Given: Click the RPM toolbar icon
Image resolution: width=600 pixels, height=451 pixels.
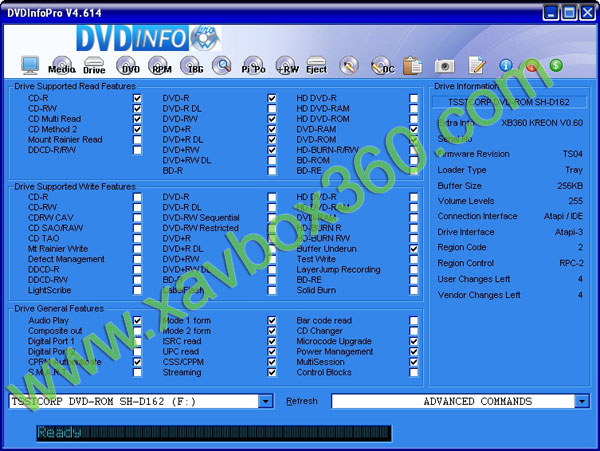Looking at the screenshot, I should pos(160,65).
